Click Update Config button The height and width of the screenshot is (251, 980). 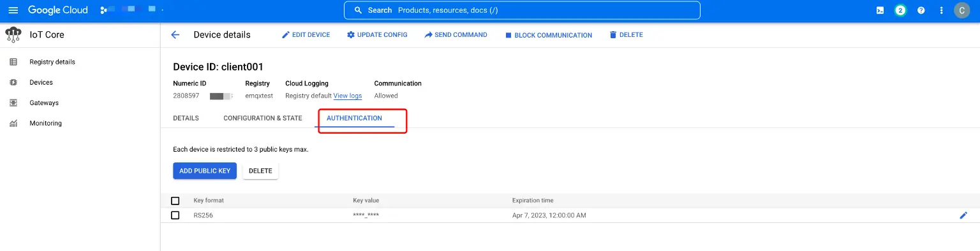377,34
